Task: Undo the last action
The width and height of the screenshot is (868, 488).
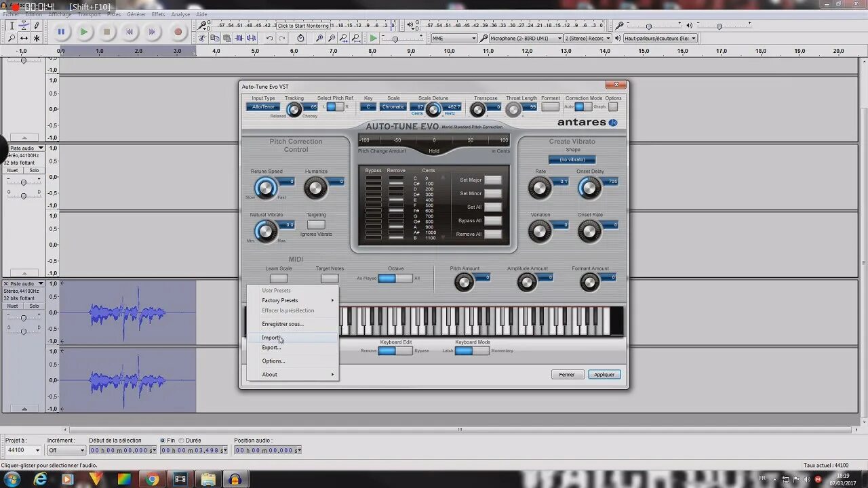Action: tap(269, 39)
